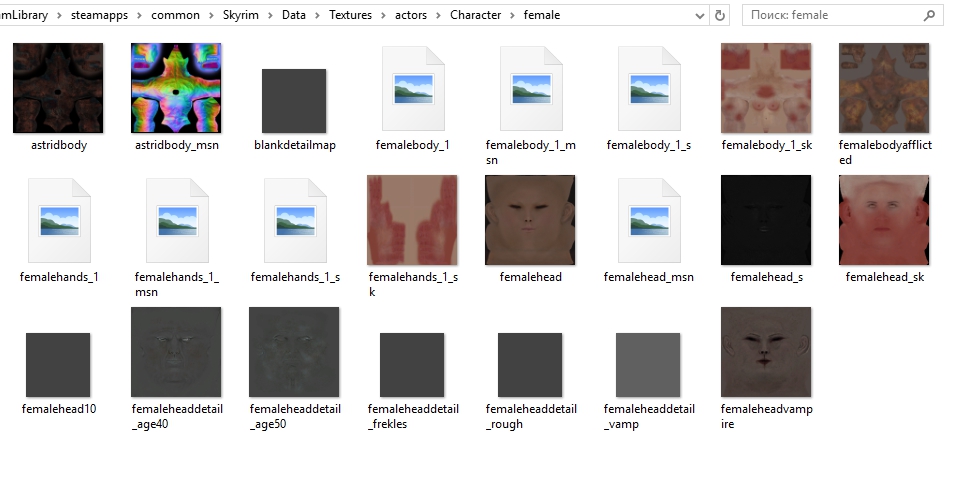Select the femalebody_1 image file icon

[413, 89]
